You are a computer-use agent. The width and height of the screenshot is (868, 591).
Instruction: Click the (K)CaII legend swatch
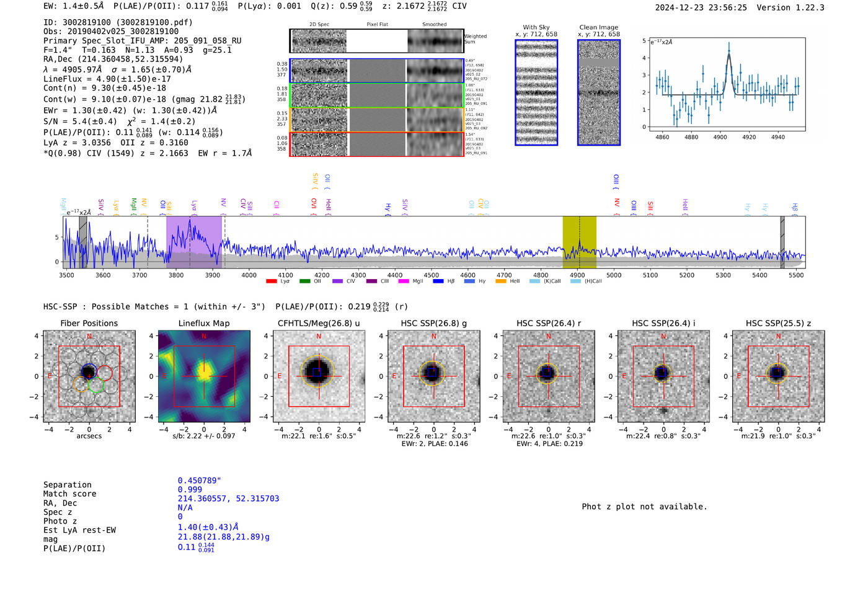534,281
